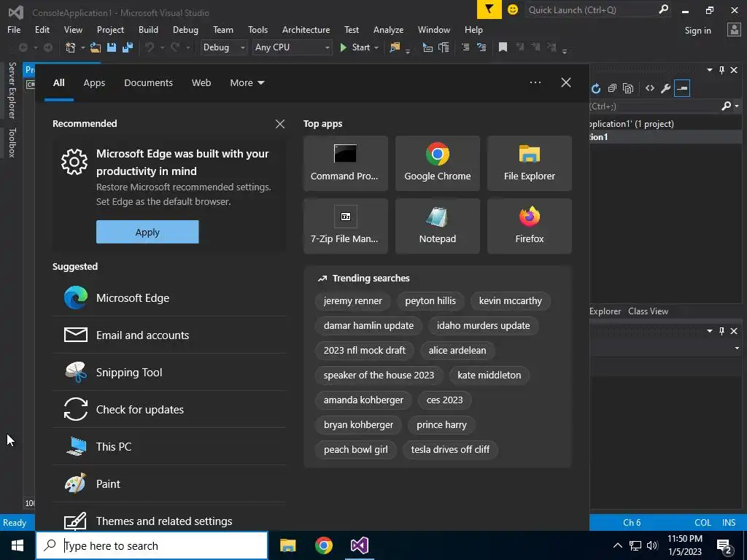The image size is (747, 560).
Task: Click the feedback smiley face icon
Action: [x=513, y=9]
